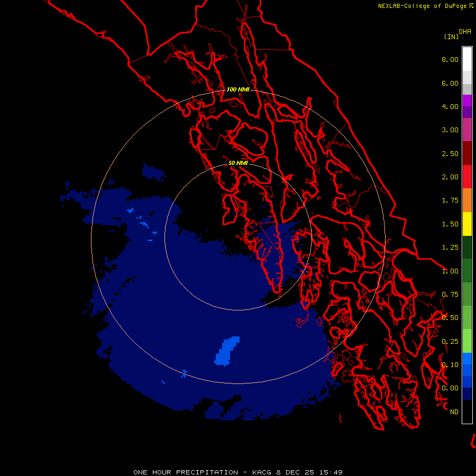
Task: Pick the yellow legend swatch
Action: pos(467,224)
